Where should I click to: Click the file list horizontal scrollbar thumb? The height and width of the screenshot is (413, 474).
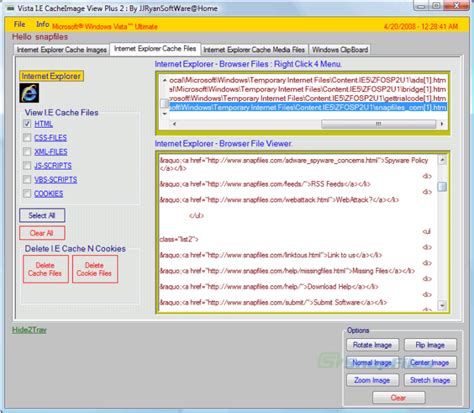pos(379,124)
